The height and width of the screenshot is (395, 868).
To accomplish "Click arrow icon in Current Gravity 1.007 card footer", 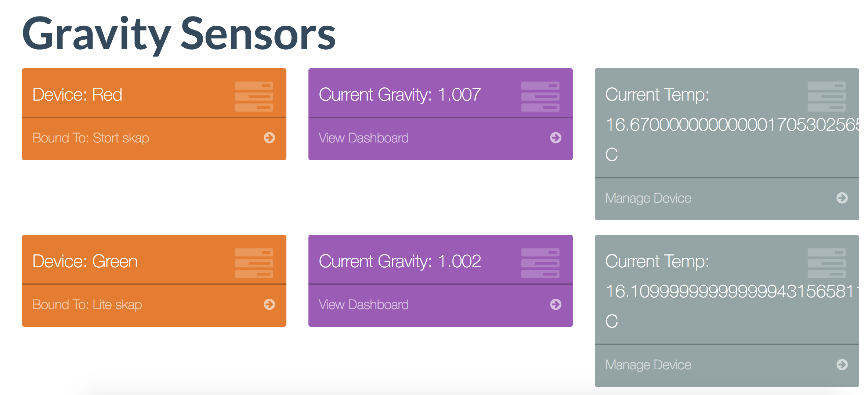I will [556, 138].
